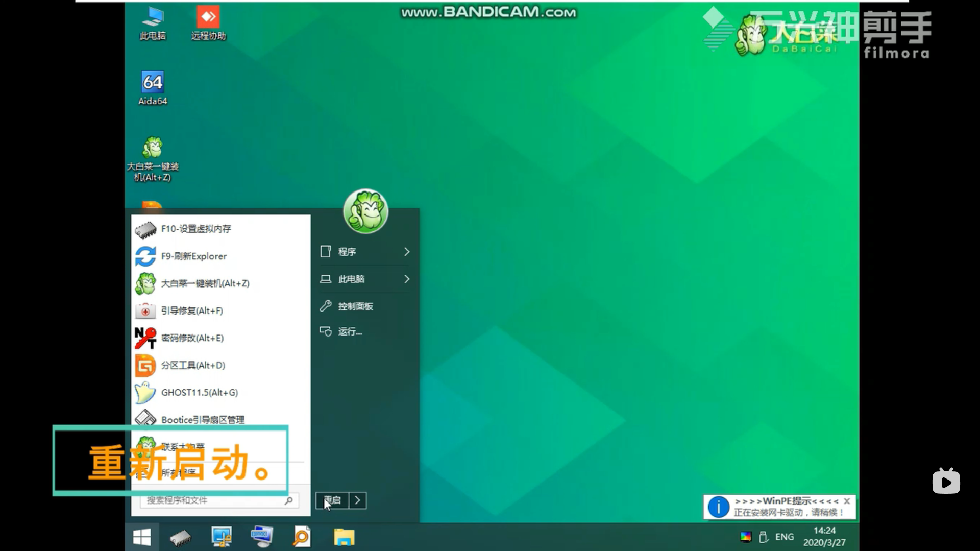Open the 此电脑 desktop icon

point(153,22)
